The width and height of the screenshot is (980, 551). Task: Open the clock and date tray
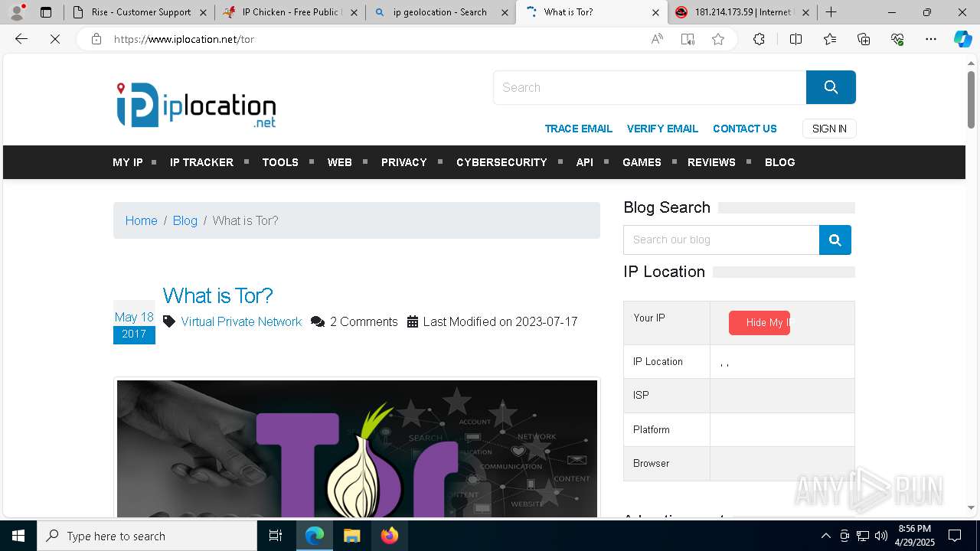(x=914, y=536)
